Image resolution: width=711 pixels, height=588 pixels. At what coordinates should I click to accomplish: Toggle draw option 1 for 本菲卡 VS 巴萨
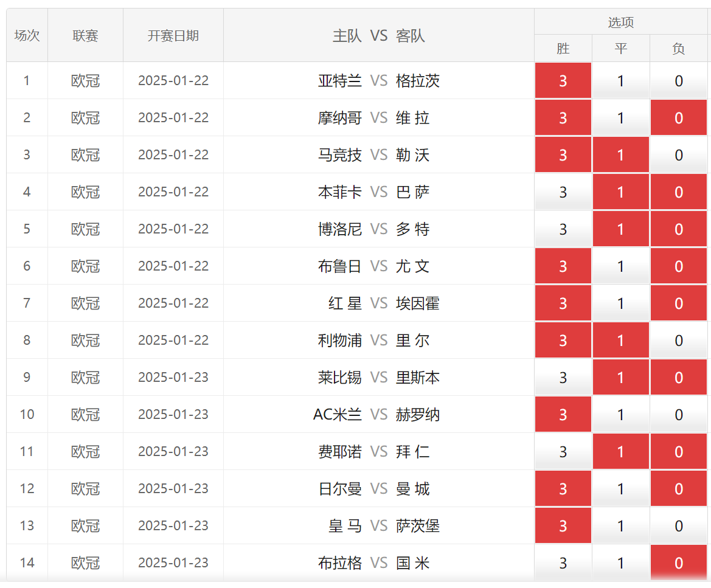(x=621, y=192)
